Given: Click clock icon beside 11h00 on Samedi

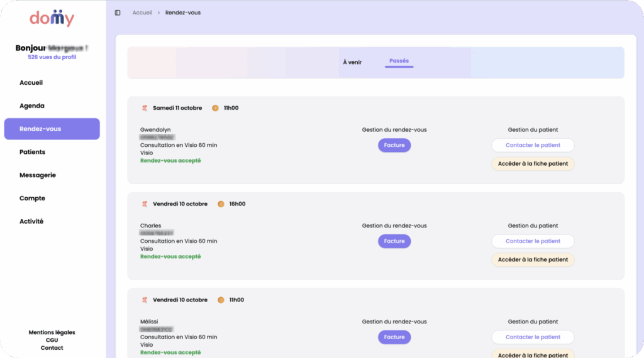Looking at the screenshot, I should (x=215, y=108).
